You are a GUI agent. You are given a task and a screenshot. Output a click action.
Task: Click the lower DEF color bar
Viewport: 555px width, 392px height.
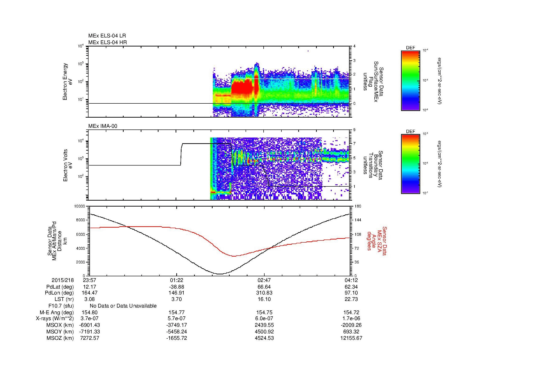(410, 164)
